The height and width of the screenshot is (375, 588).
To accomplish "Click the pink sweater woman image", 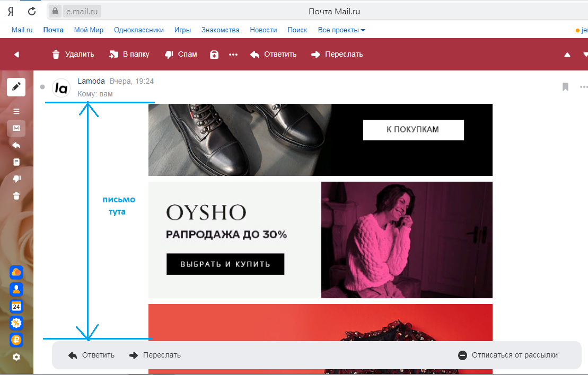I will (x=407, y=240).
